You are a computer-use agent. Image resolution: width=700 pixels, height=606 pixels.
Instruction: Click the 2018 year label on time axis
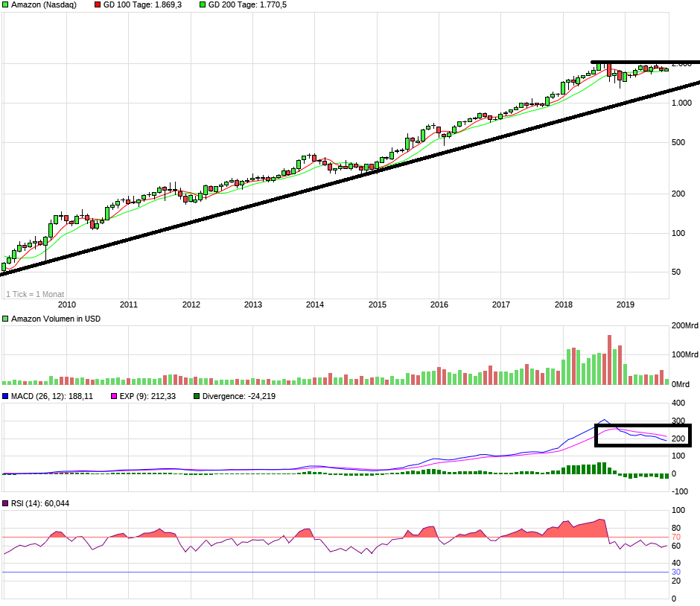tap(564, 304)
